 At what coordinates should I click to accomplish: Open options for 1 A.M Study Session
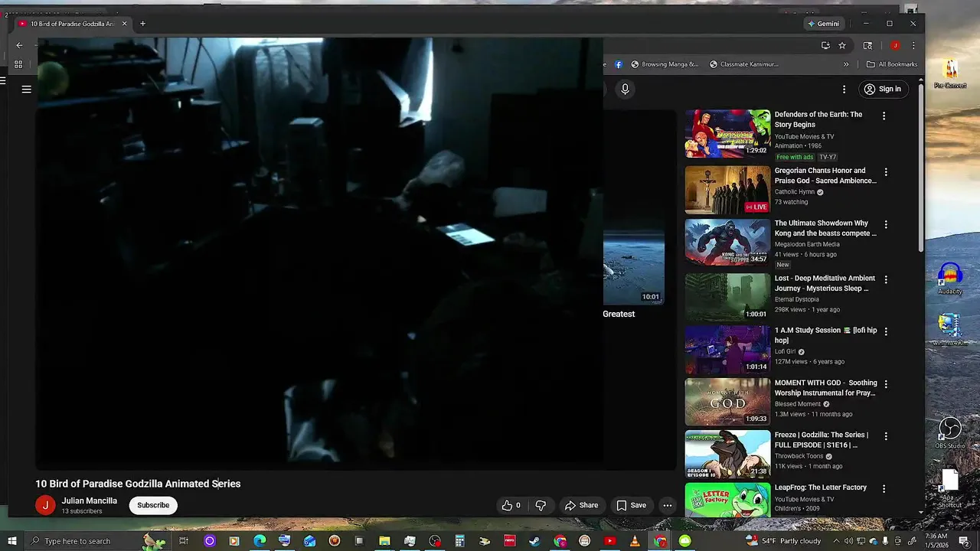point(886,331)
